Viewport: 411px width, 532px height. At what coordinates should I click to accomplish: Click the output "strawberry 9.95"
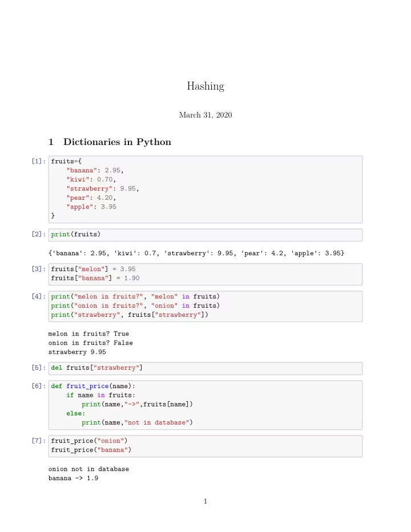(77, 352)
